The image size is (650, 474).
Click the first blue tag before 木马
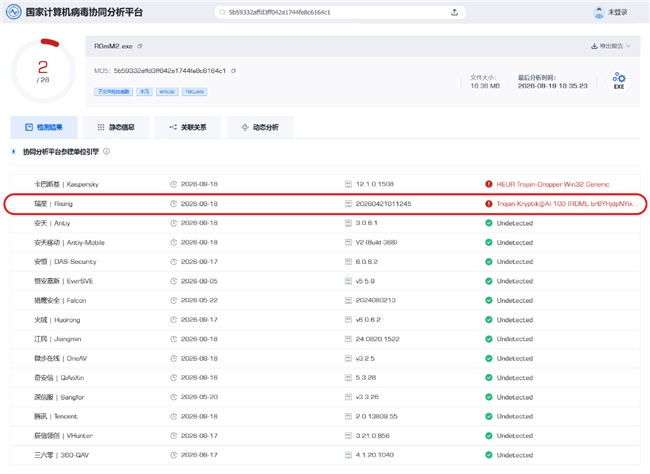click(113, 92)
